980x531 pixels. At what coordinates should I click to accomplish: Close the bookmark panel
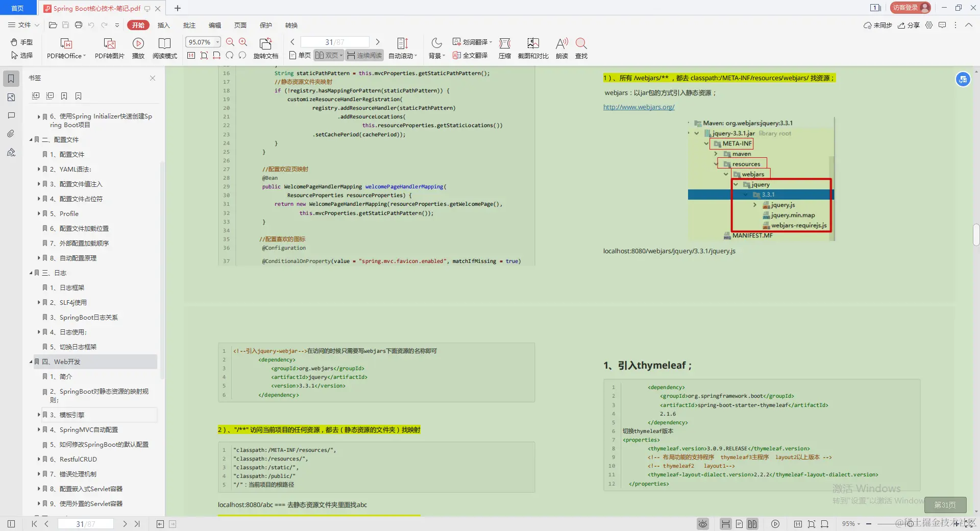(x=153, y=78)
